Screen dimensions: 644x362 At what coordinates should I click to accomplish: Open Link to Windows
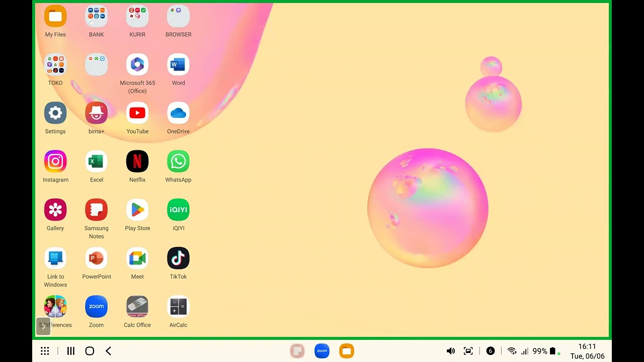(55, 258)
